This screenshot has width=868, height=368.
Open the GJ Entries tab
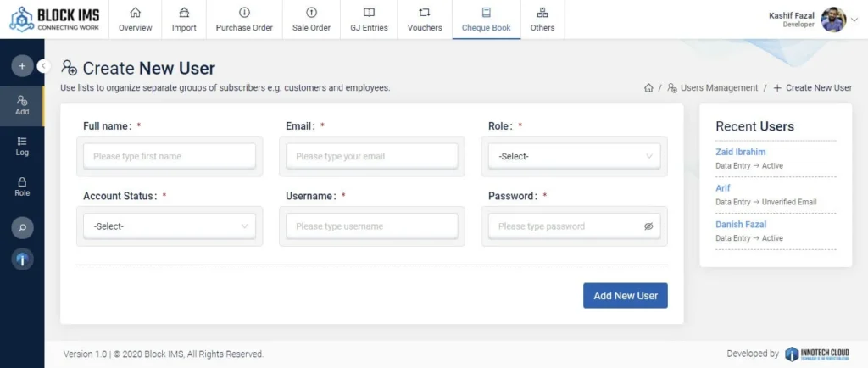click(369, 20)
